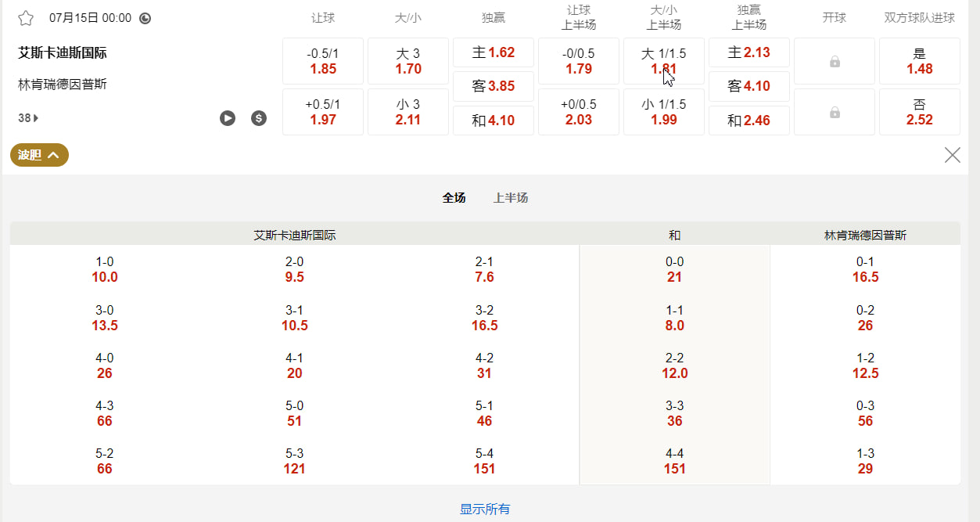Pick away score 0-3 at 56
The width and height of the screenshot is (980, 522).
click(x=865, y=413)
